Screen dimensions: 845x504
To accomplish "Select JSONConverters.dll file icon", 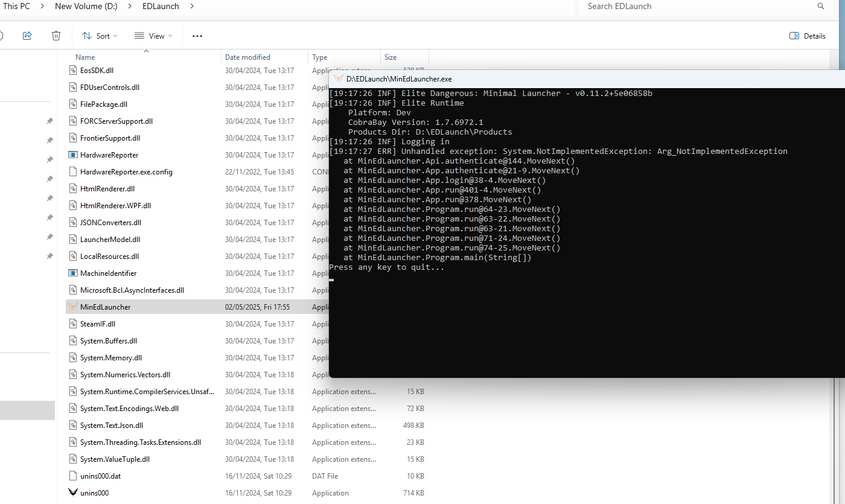I will click(x=73, y=223).
